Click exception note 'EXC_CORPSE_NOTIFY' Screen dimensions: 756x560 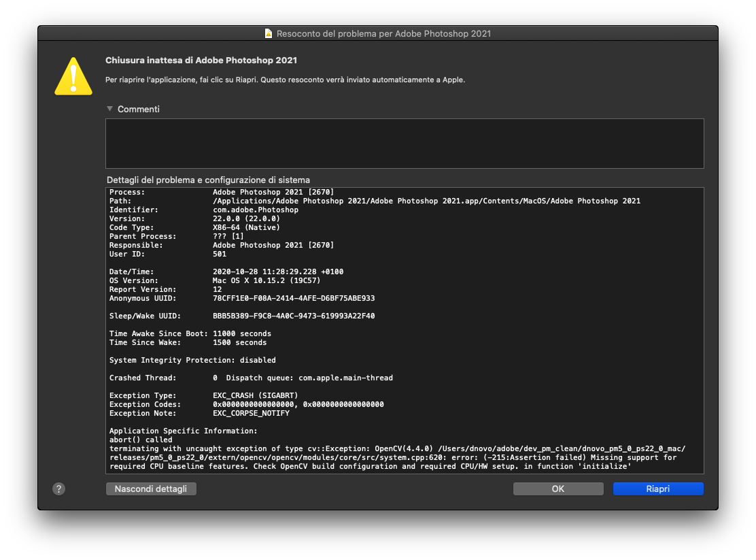point(251,413)
